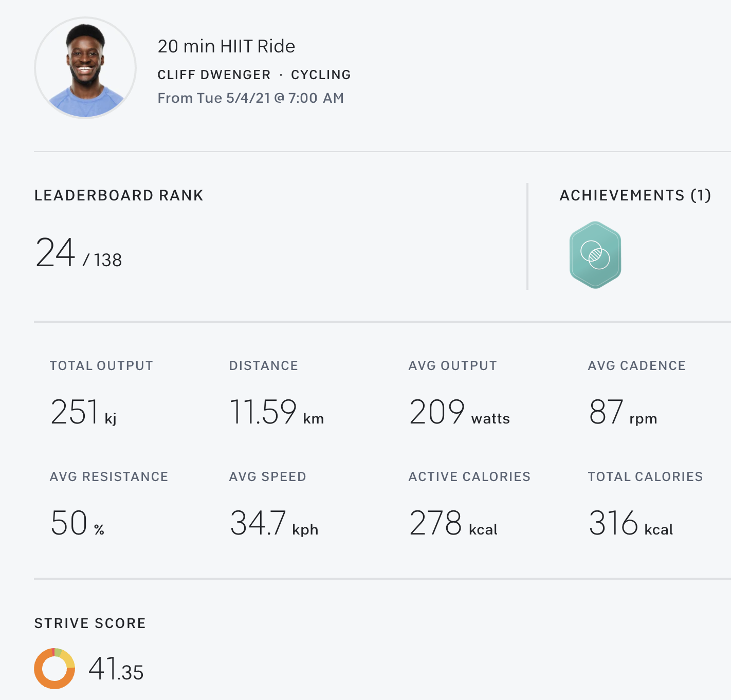Click the Strive Score donut chart

click(54, 668)
